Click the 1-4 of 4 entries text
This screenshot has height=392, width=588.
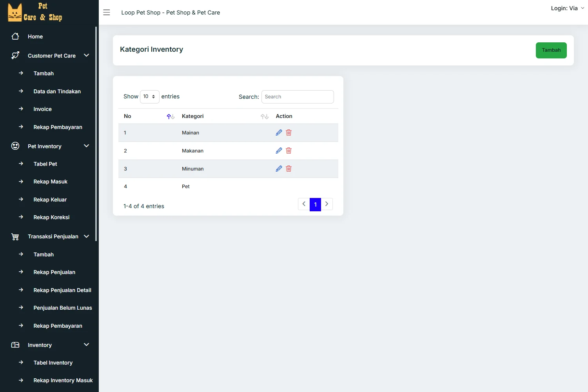pyautogui.click(x=144, y=206)
